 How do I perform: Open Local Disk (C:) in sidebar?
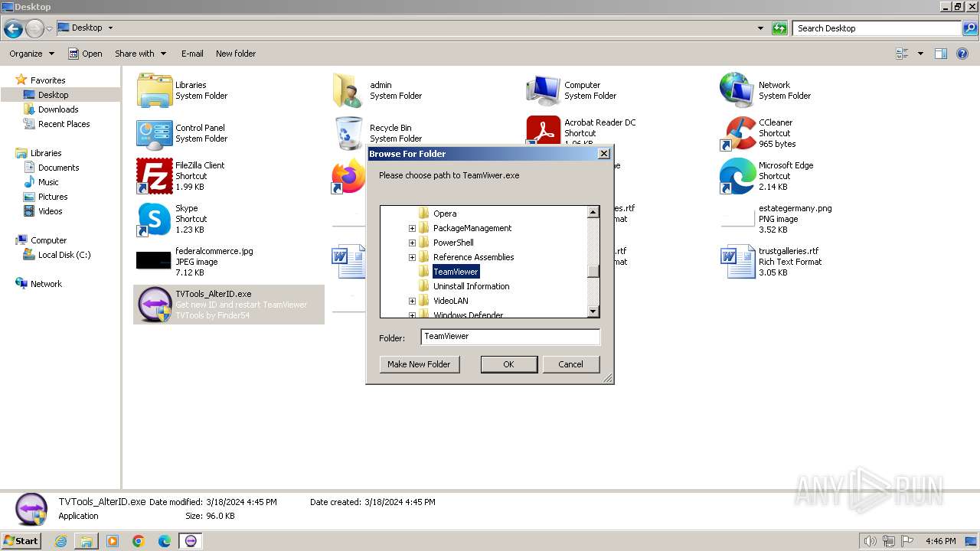(64, 255)
